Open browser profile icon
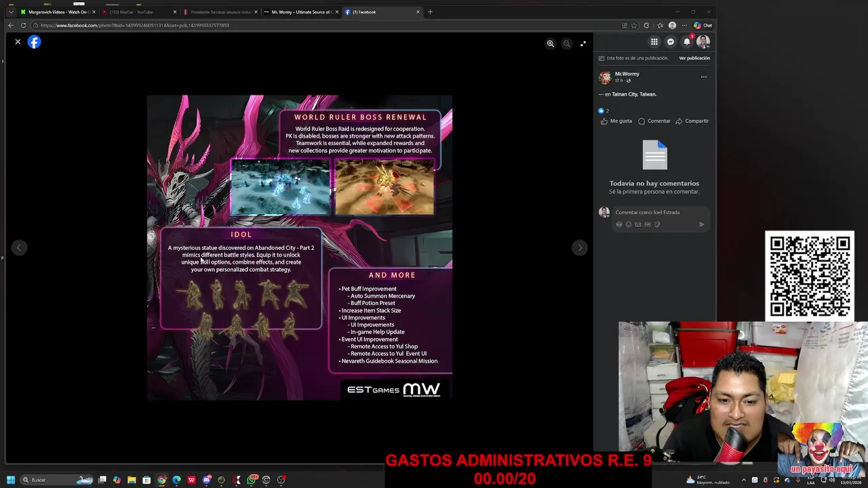 click(x=672, y=25)
